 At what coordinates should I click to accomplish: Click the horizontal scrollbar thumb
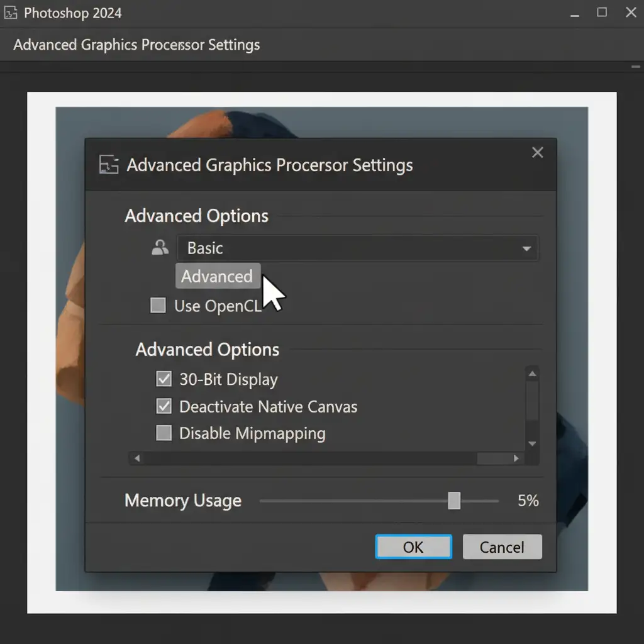(x=493, y=458)
